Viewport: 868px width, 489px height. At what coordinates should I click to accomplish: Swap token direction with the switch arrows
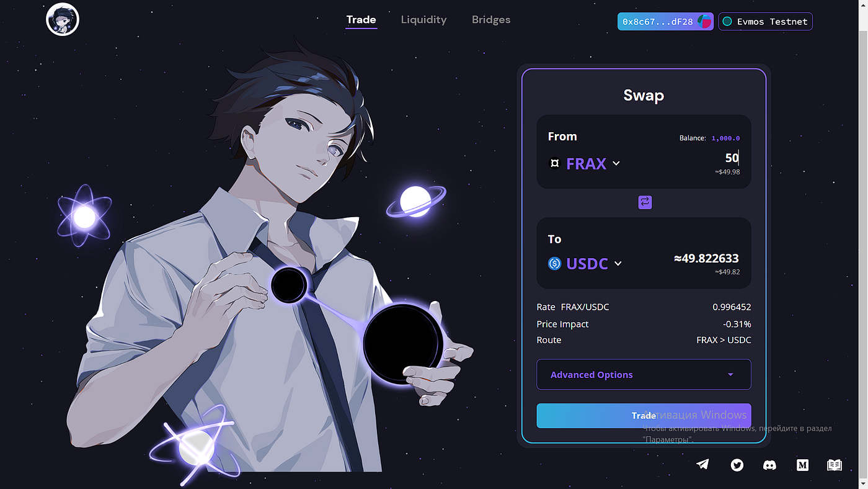[x=645, y=202]
